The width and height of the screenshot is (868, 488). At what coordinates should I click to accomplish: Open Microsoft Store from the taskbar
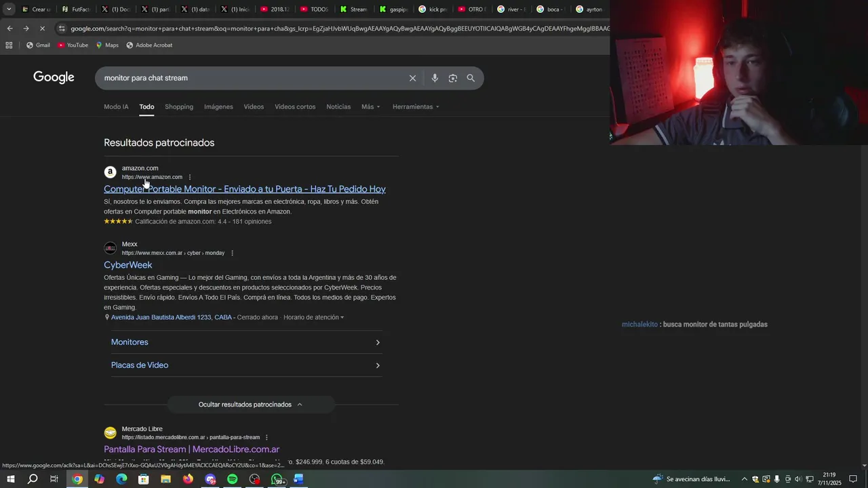(144, 479)
